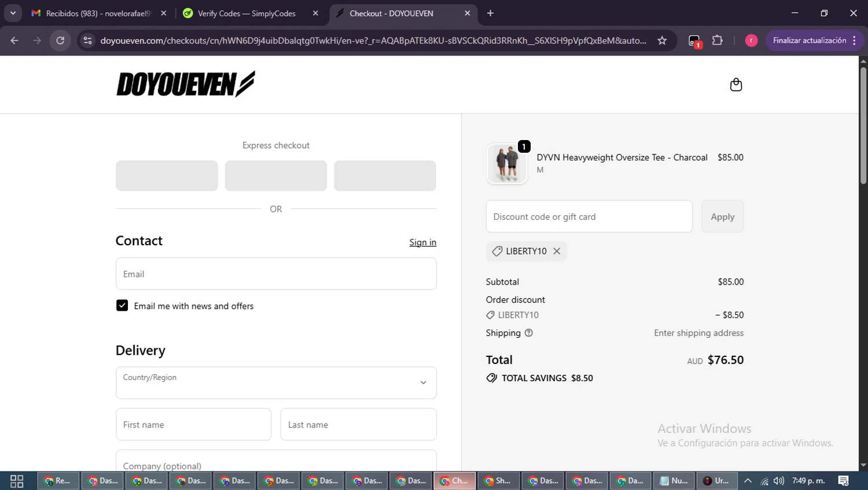Click the TOTAL SAVINGS $8.50 text
Viewport: 868px width, 490px height.
pyautogui.click(x=547, y=378)
